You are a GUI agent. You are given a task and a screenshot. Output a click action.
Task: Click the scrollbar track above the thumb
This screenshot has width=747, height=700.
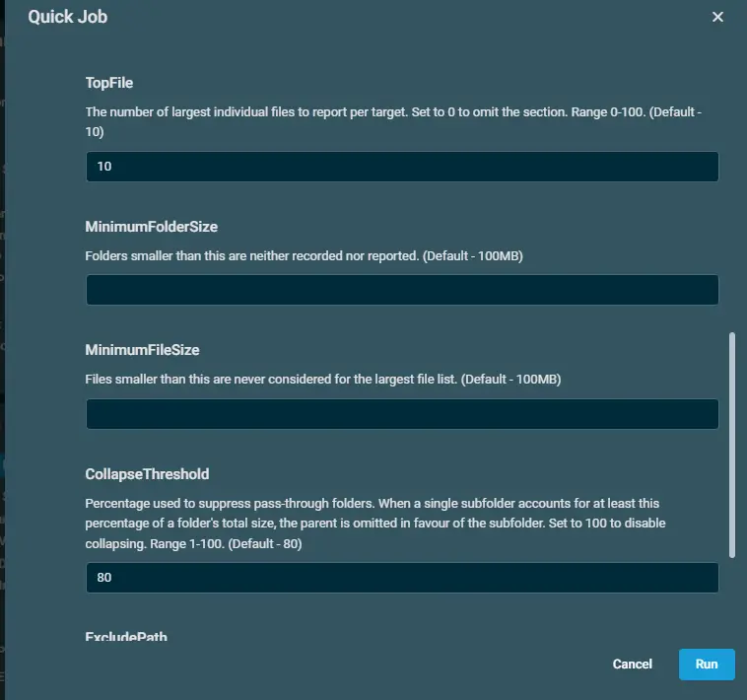732,190
